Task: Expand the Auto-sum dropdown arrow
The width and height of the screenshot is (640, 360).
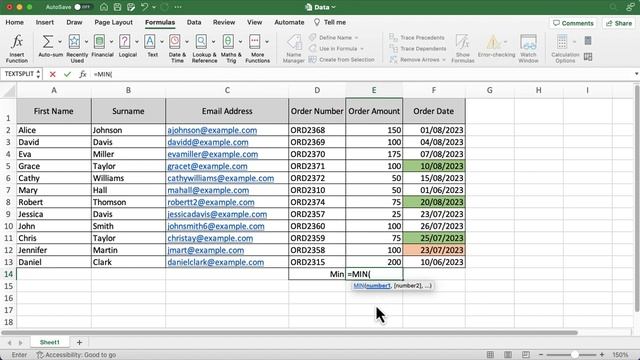Action: click(x=60, y=42)
